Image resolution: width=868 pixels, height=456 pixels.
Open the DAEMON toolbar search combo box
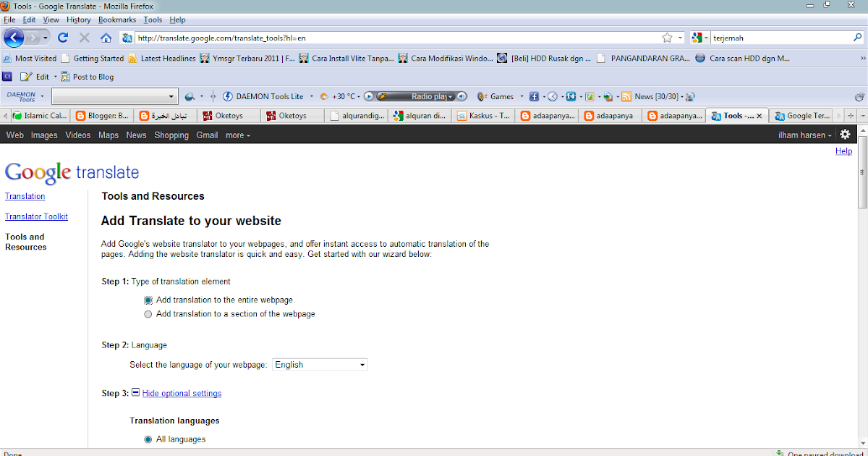(114, 96)
